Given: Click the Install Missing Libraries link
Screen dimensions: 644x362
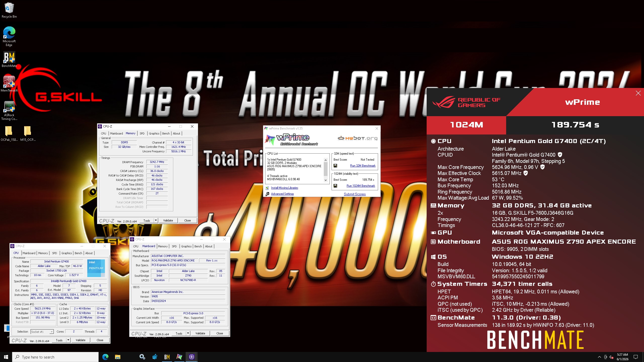Looking at the screenshot, I should [285, 188].
